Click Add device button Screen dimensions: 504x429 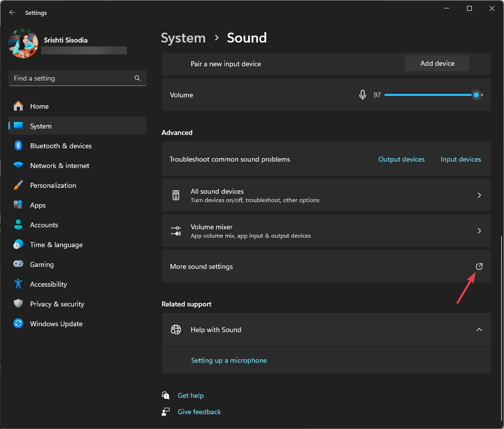[x=437, y=63]
